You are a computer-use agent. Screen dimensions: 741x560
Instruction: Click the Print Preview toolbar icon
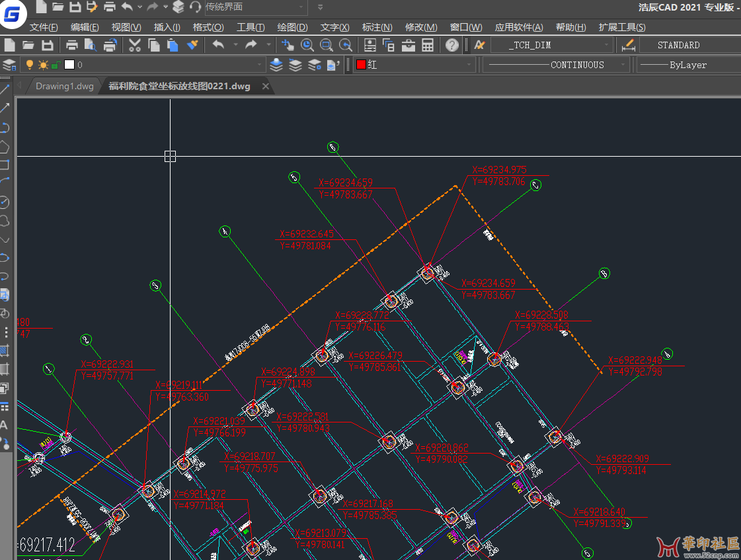(91, 46)
